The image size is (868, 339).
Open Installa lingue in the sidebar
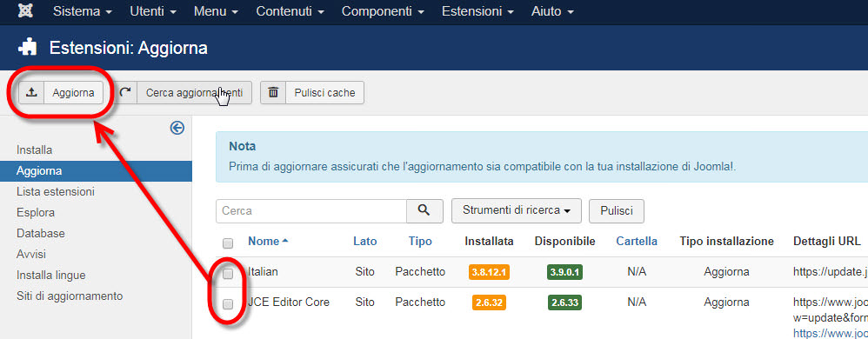coord(51,276)
